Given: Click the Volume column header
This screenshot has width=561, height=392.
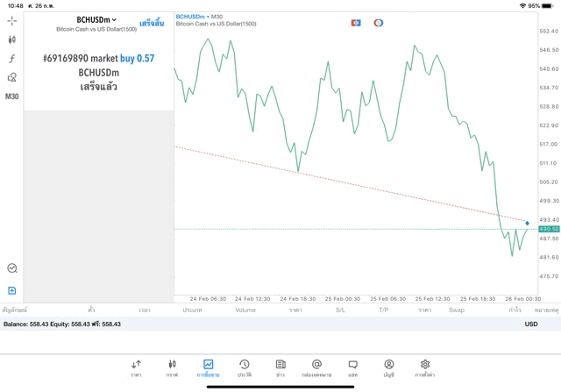Looking at the screenshot, I should 245,310.
